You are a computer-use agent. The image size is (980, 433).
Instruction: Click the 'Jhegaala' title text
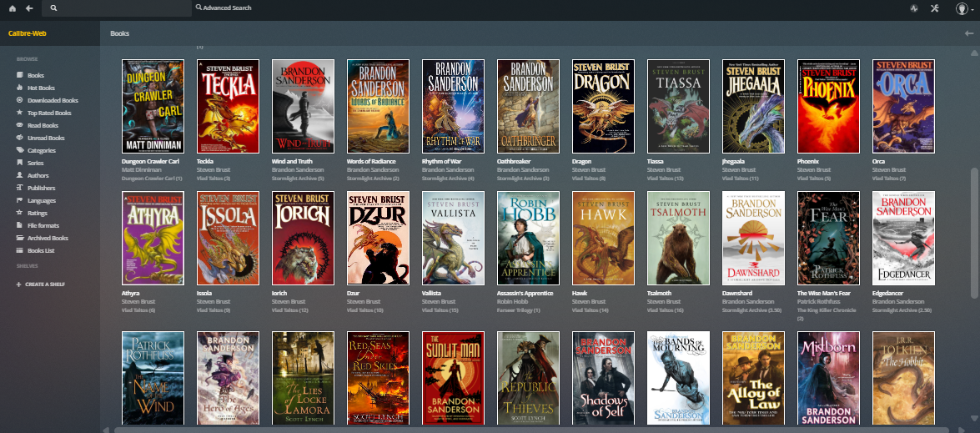(x=735, y=161)
